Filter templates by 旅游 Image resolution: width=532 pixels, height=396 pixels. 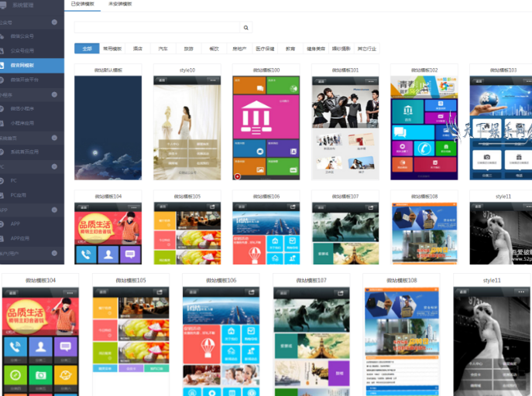point(189,49)
